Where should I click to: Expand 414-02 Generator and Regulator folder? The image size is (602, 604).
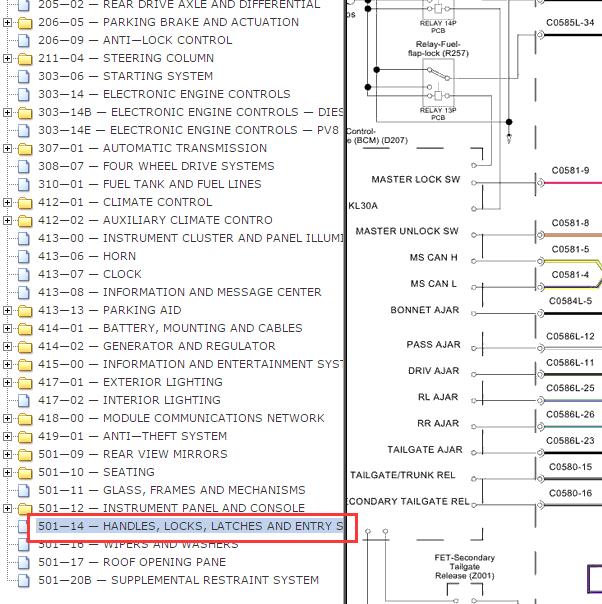click(x=7, y=347)
